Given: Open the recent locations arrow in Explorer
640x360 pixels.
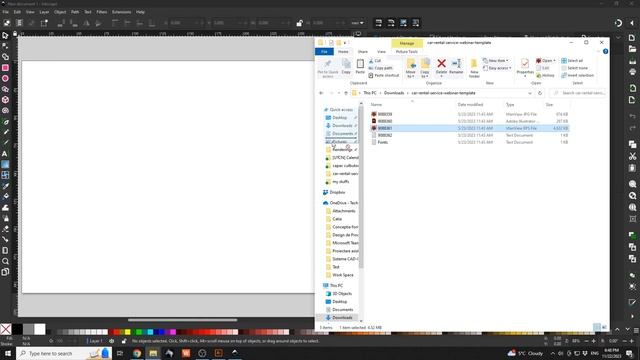Looking at the screenshot, I should click(x=339, y=93).
